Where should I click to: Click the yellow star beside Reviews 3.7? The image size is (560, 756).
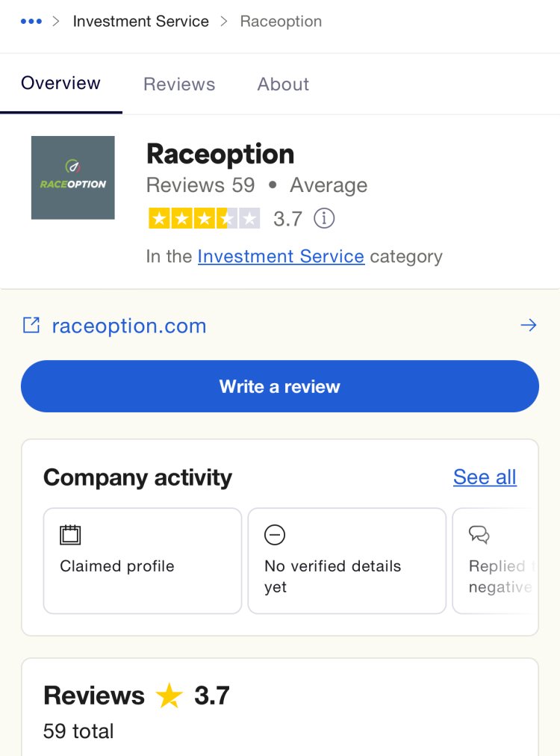coord(169,695)
